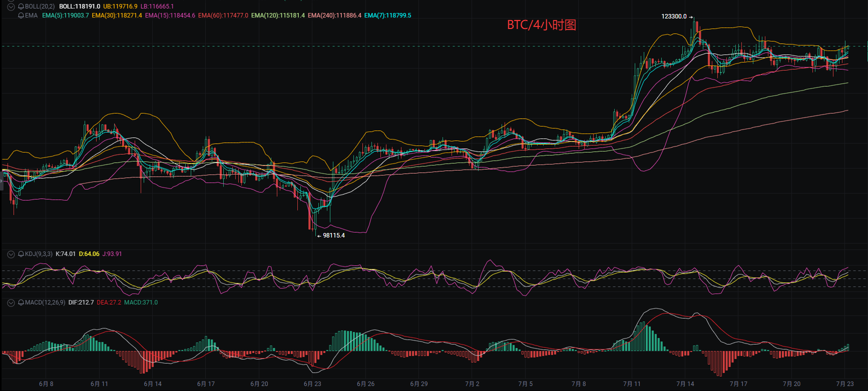Click the 123300.0 high price label

pyautogui.click(x=674, y=16)
